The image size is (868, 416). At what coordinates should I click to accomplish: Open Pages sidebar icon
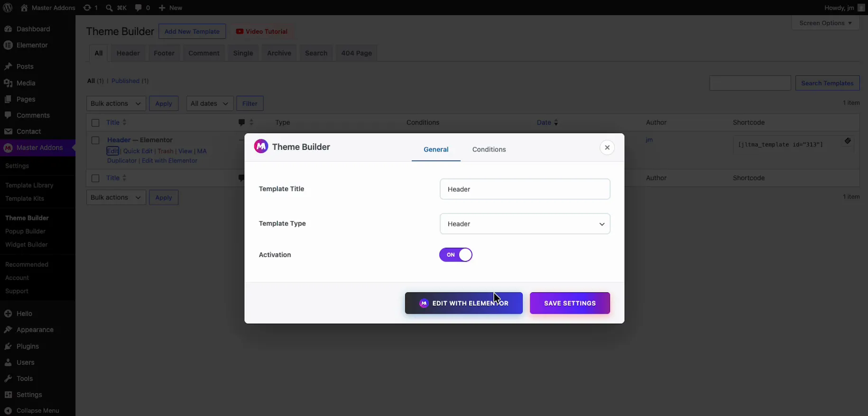coord(8,99)
